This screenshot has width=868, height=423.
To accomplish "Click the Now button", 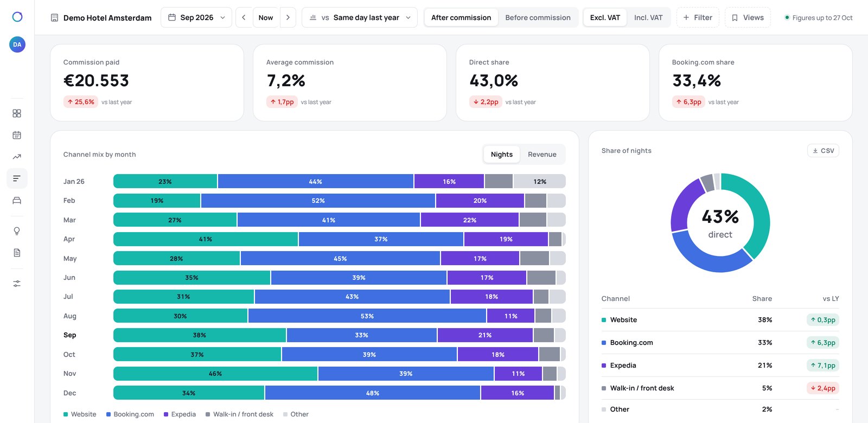I will click(x=266, y=17).
